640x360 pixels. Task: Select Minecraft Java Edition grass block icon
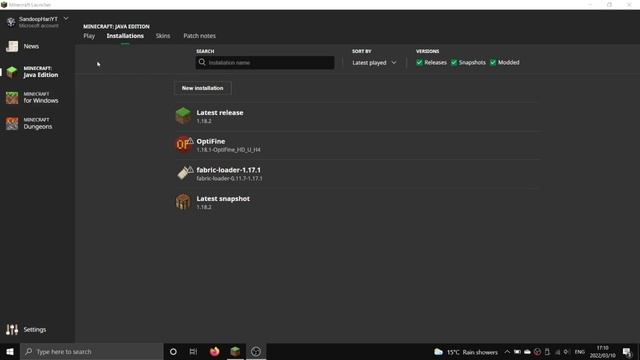[12, 72]
